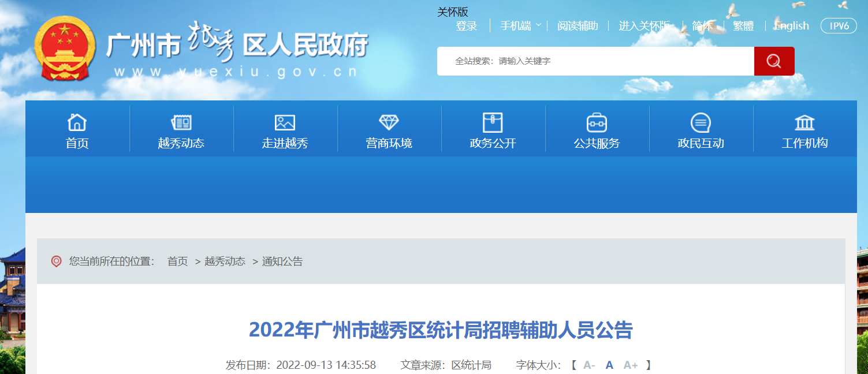Click the 登录 login link
This screenshot has height=374, width=868.
pyautogui.click(x=466, y=26)
